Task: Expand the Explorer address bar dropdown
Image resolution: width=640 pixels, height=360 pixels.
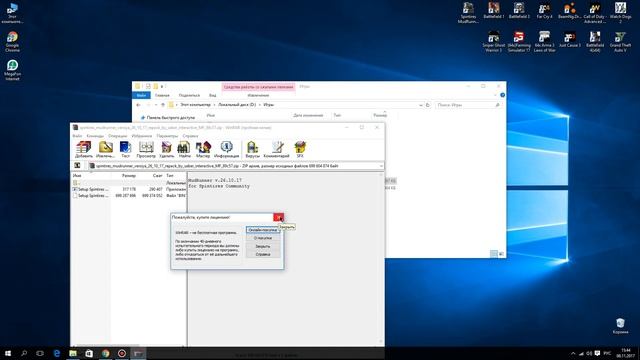Action: (421, 105)
